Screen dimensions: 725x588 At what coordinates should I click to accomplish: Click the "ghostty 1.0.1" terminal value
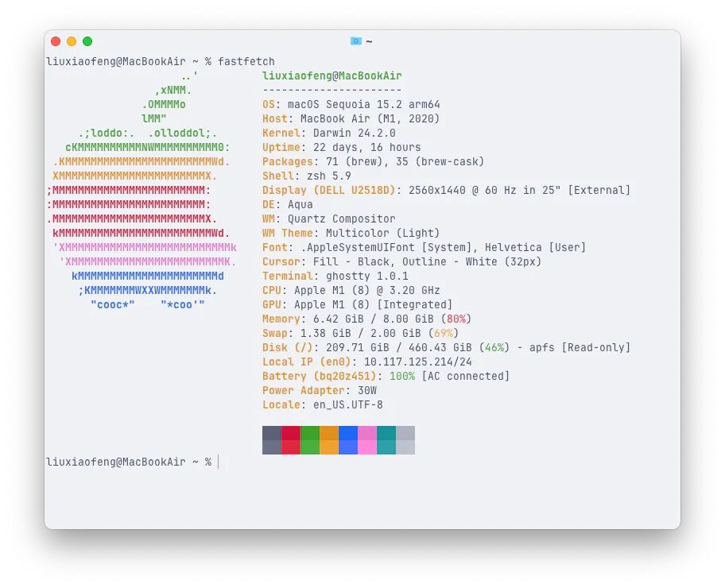(367, 277)
